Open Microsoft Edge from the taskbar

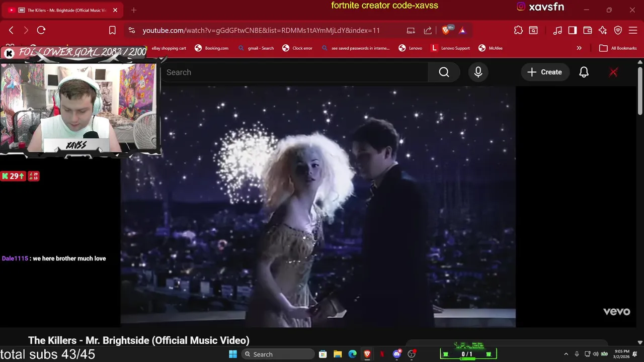click(x=353, y=354)
